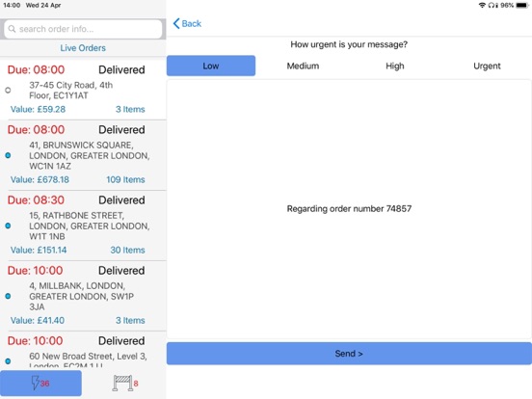Screen dimensions: 532x399
Task: Click Delivered status of Millbank order
Action: click(121, 271)
